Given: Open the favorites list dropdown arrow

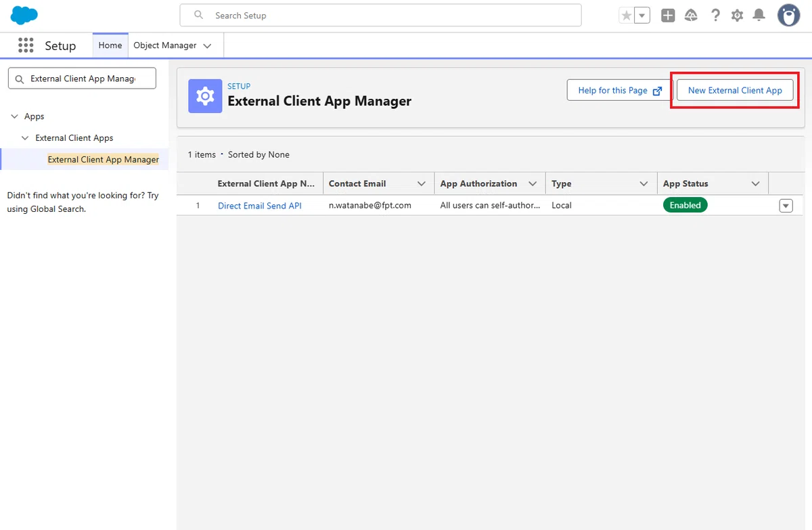Looking at the screenshot, I should [642, 16].
